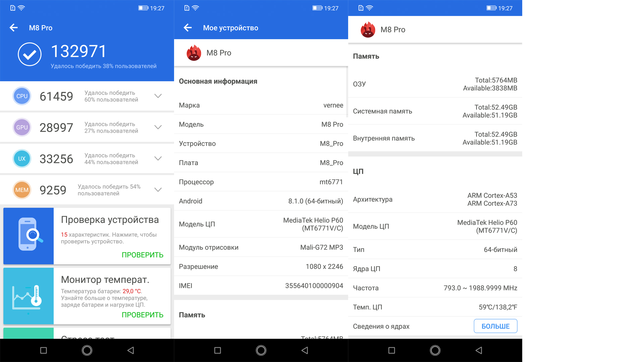Image resolution: width=644 pixels, height=362 pixels.
Task: Select Разрешение 1080 x 2246 row
Action: tap(261, 266)
